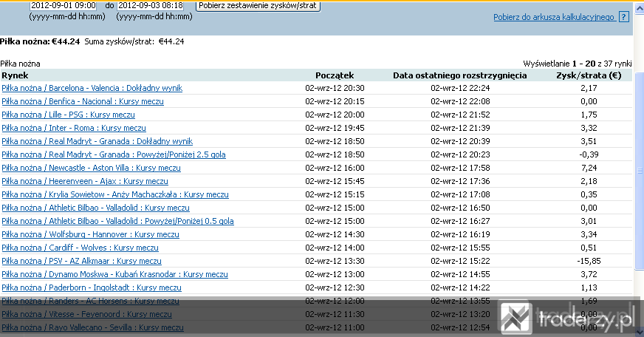644x337 pixels.
Task: Open Benfica - Nacional Kursy meczu market
Action: [x=83, y=101]
